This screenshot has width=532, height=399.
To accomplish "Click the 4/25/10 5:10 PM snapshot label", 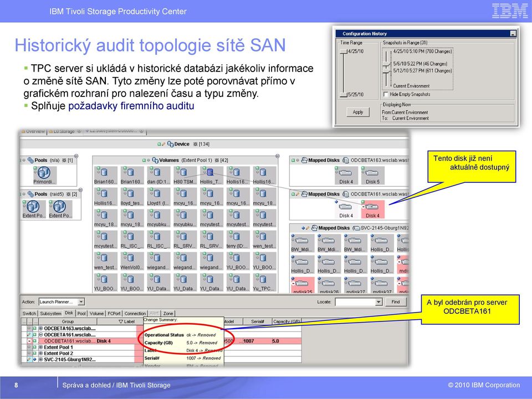I will tap(422, 52).
